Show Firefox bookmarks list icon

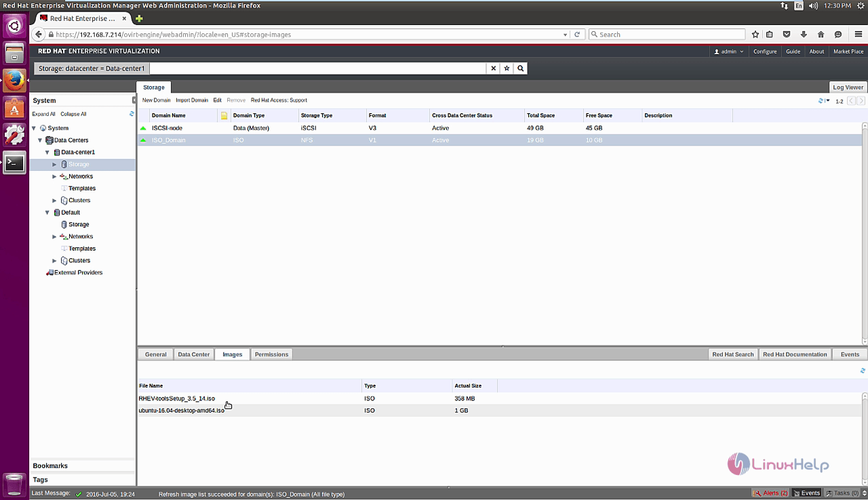coord(770,35)
